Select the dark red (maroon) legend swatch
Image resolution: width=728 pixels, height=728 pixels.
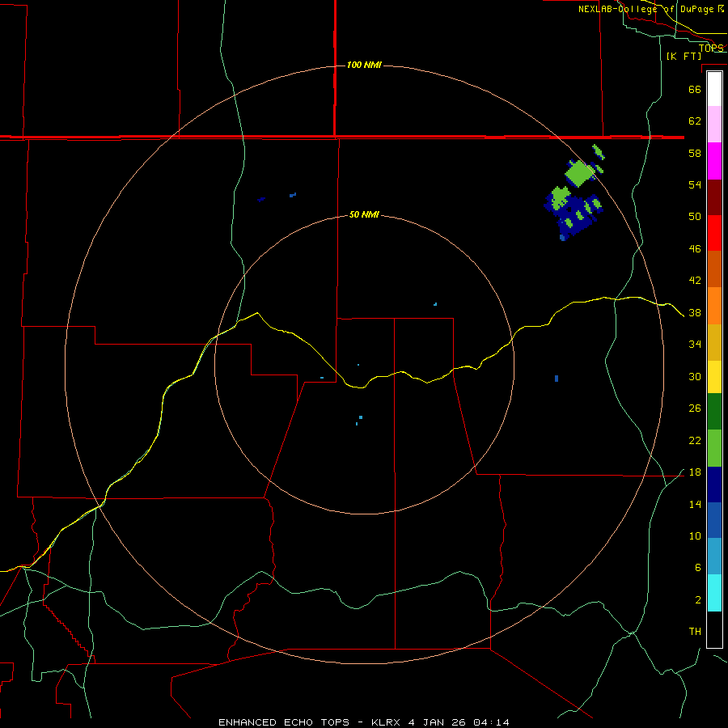[x=714, y=197]
